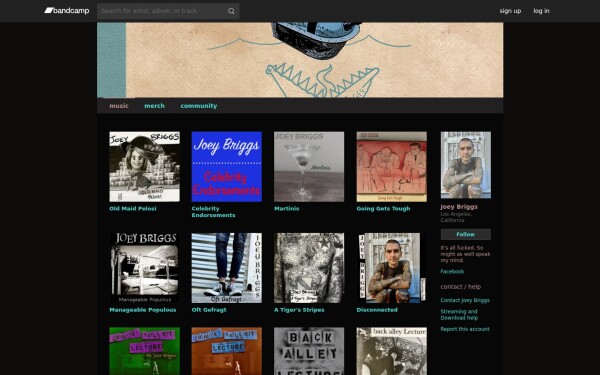
Task: Follow Joey Briggs
Action: 465,234
